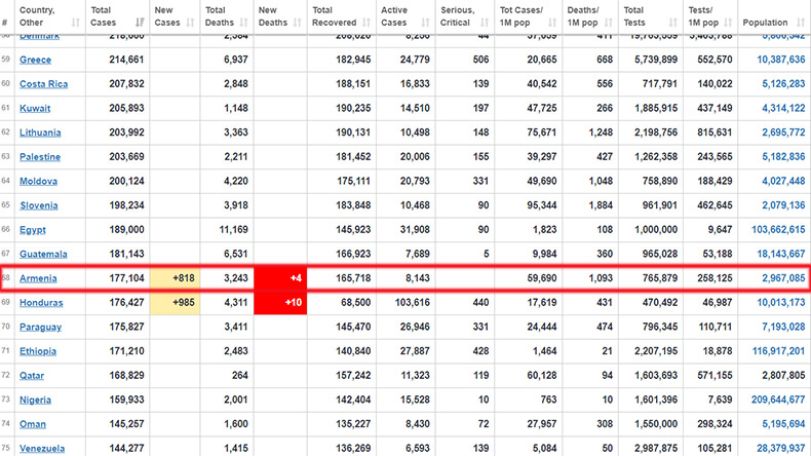Sort by the Total Recovered column arrows
This screenshot has width=811, height=456.
point(366,23)
